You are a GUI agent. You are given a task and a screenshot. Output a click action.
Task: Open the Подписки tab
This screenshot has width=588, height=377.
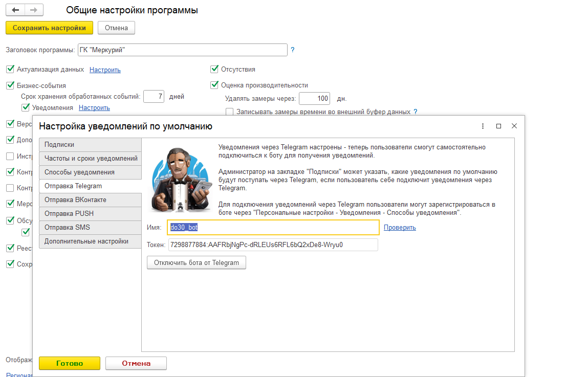tap(90, 145)
